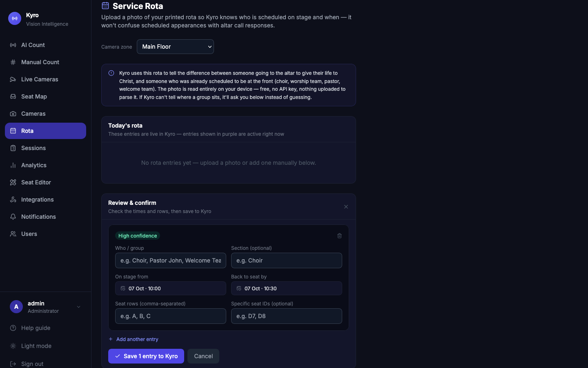
Task: Click the Help guide question icon
Action: [x=13, y=328]
